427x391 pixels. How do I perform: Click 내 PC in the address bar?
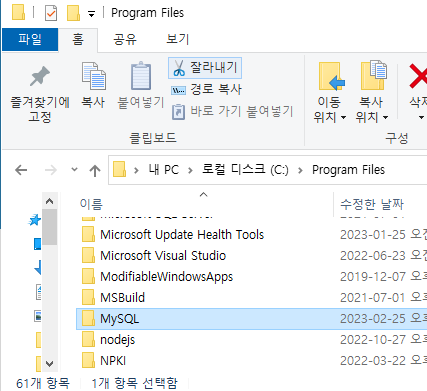pos(164,170)
